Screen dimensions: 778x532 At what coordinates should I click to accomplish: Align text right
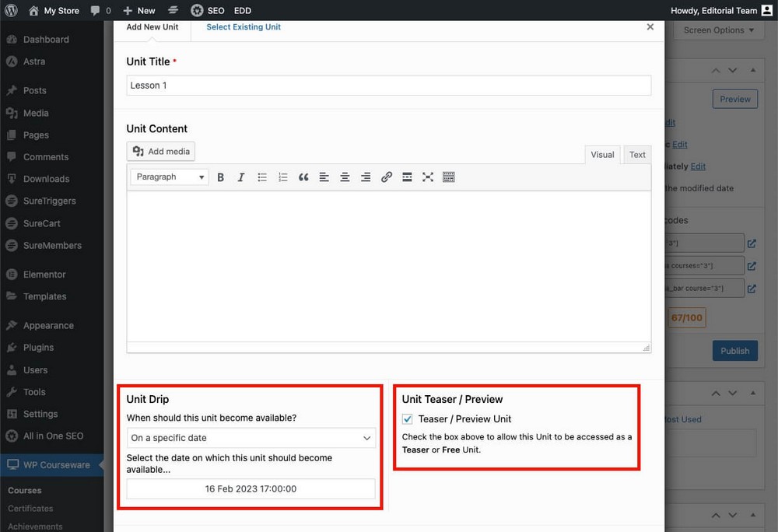366,177
